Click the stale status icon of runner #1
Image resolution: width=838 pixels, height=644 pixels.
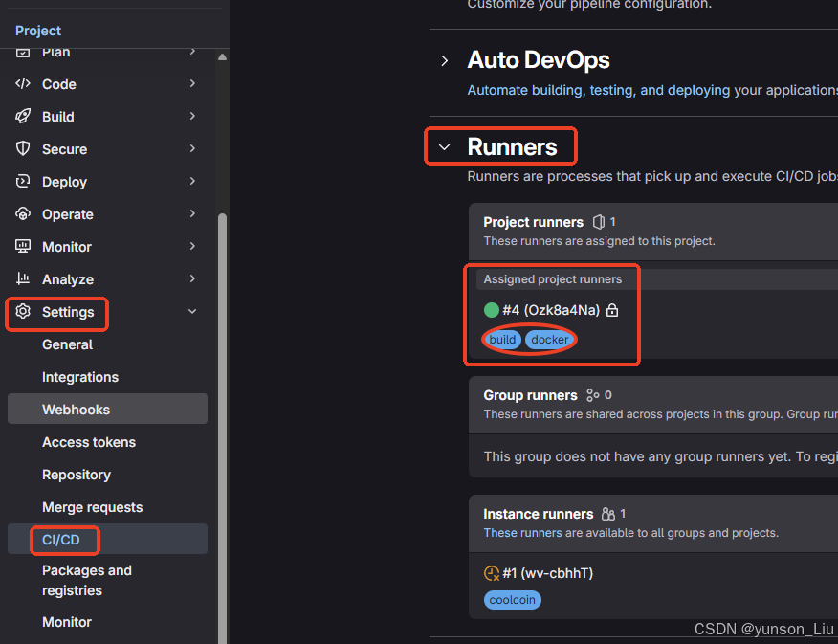pyautogui.click(x=491, y=573)
